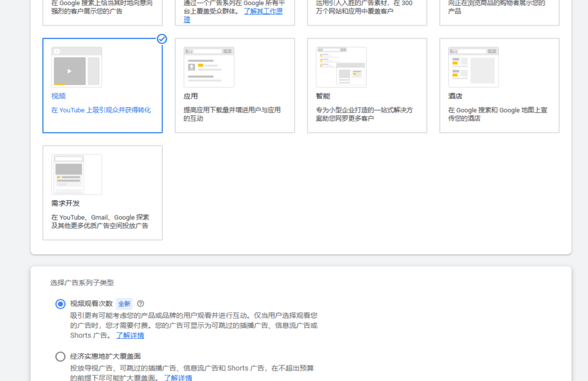The width and height of the screenshot is (588, 381).
Task: Click the 应用 app-install thumbnail icon
Action: [x=209, y=67]
